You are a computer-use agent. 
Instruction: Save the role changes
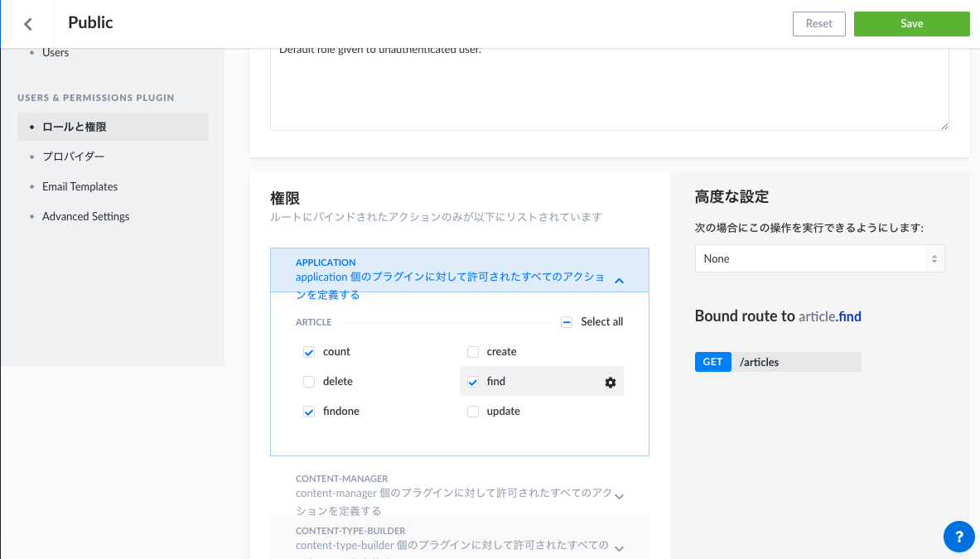(911, 23)
